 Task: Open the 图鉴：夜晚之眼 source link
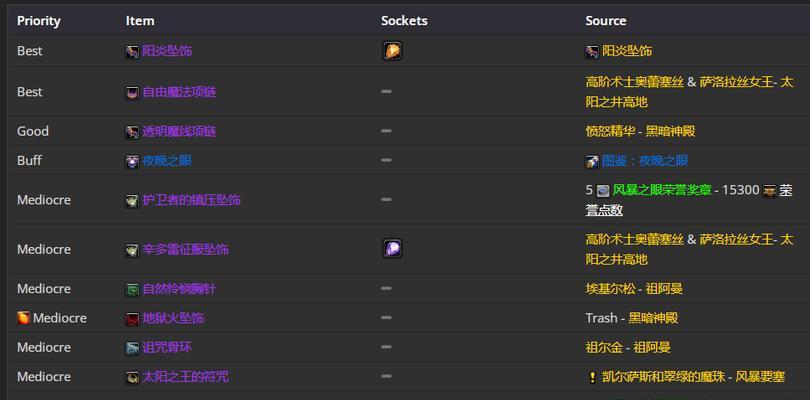(645, 161)
